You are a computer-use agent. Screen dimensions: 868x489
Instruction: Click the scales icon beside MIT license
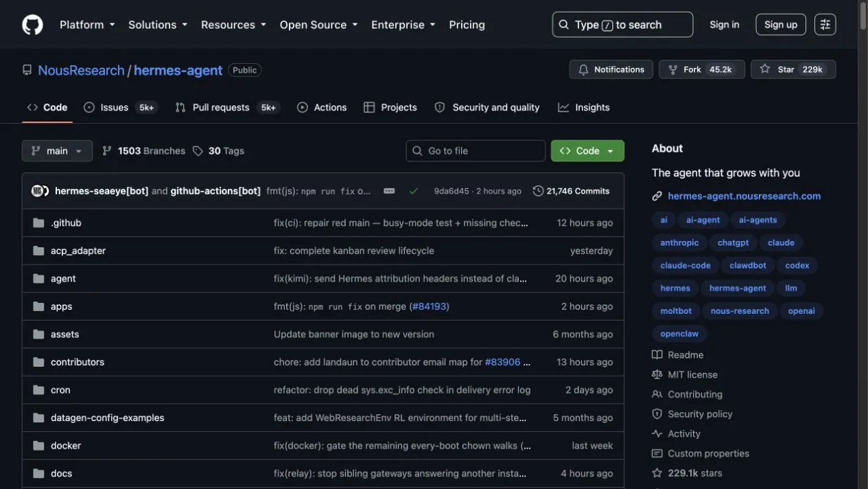tap(657, 375)
